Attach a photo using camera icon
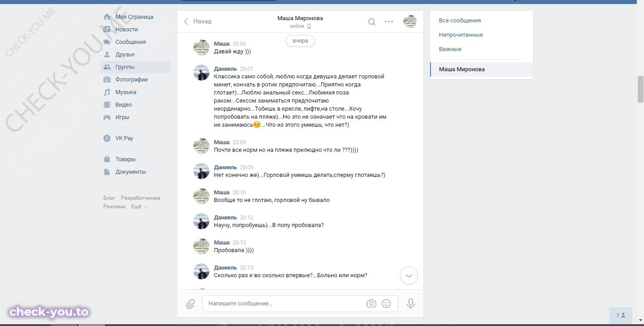644x326 pixels. click(x=371, y=304)
